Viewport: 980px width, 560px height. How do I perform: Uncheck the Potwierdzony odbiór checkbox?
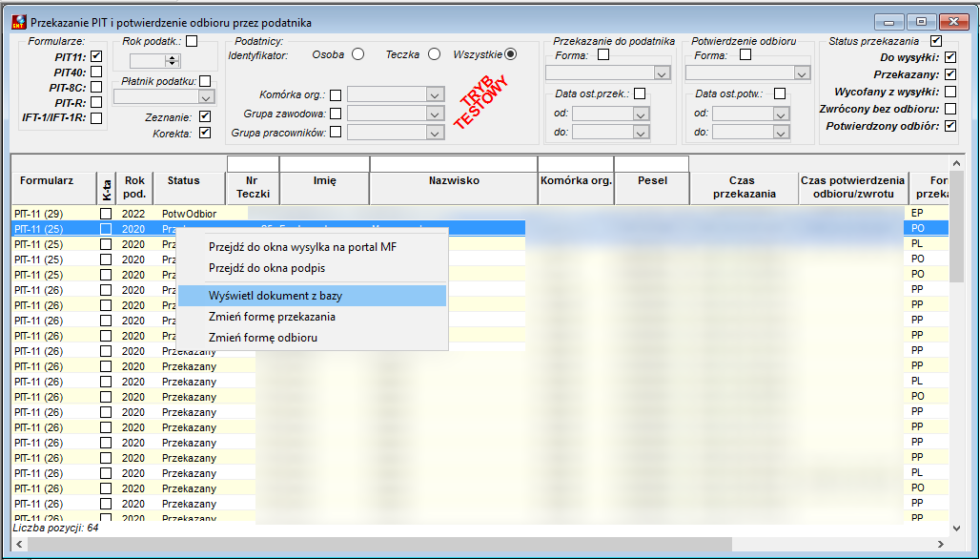pos(950,126)
